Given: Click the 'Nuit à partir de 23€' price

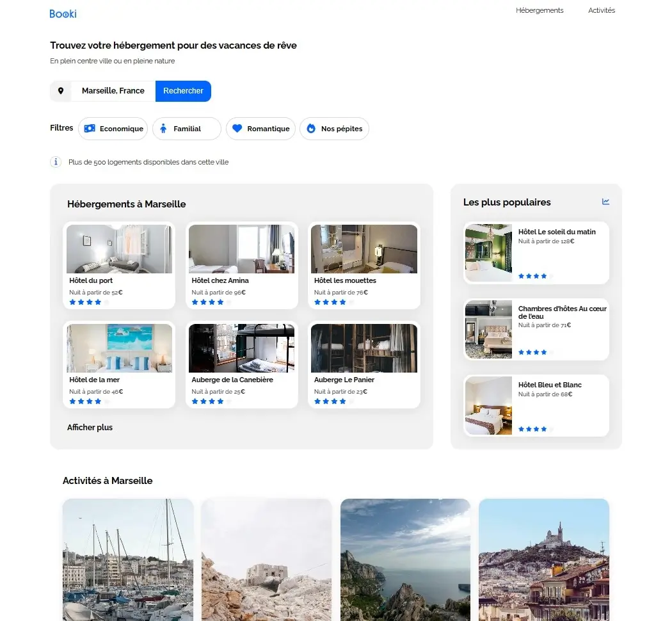Looking at the screenshot, I should [340, 392].
